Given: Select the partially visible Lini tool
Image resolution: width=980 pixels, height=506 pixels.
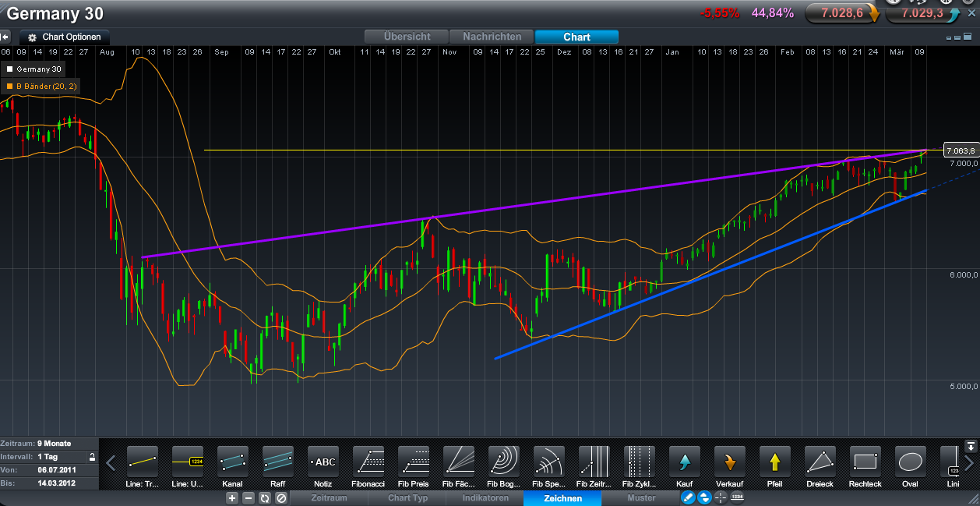Looking at the screenshot, I should pos(950,461).
